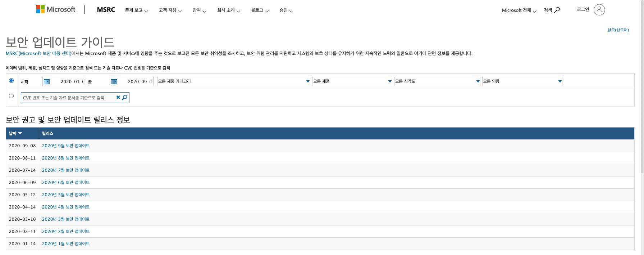Open the 모든 심각도 dropdown

437,81
